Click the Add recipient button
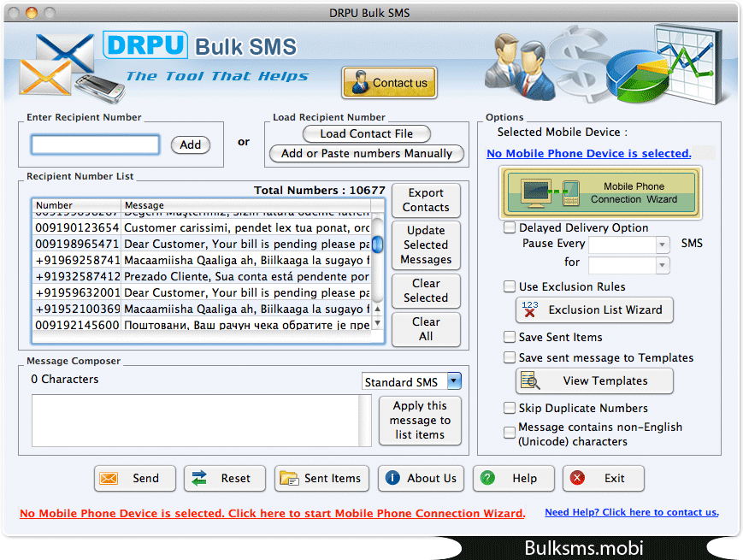This screenshot has width=743, height=560. (190, 144)
